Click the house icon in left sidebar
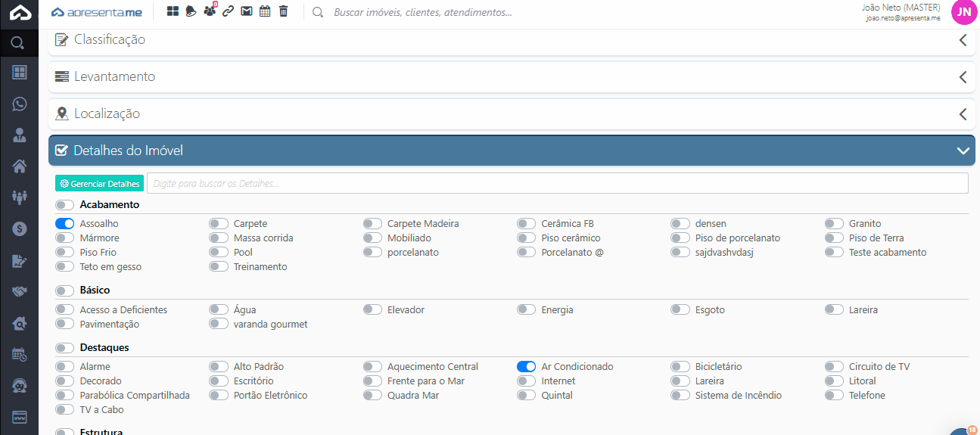This screenshot has width=980, height=435. (x=19, y=166)
